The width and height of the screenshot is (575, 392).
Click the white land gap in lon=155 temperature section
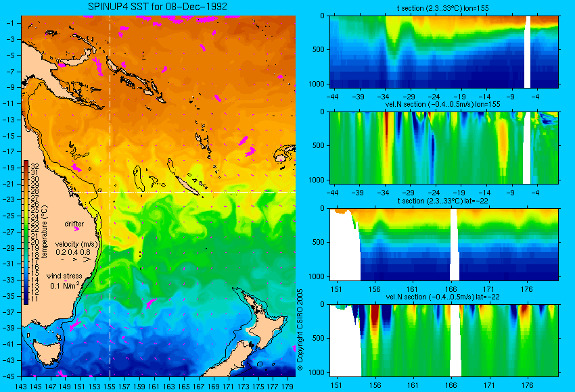pos(528,51)
